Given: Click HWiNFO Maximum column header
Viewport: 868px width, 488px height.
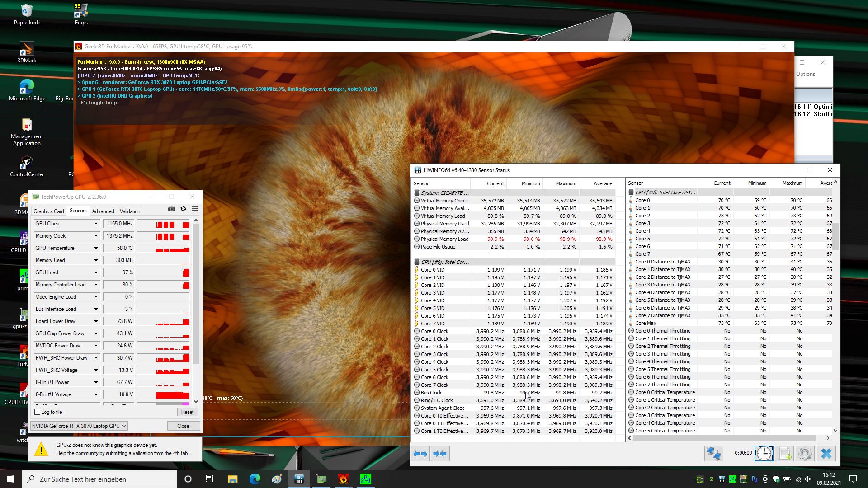Looking at the screenshot, I should (x=561, y=183).
